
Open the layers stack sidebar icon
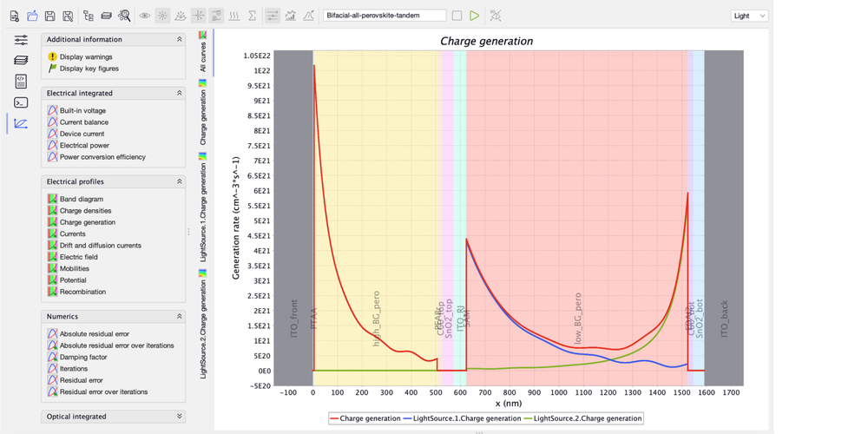coord(21,61)
